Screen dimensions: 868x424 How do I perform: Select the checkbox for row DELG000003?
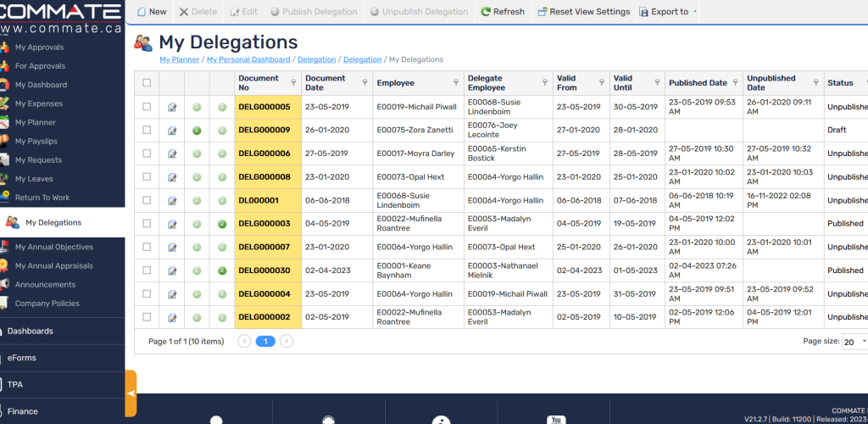[147, 224]
